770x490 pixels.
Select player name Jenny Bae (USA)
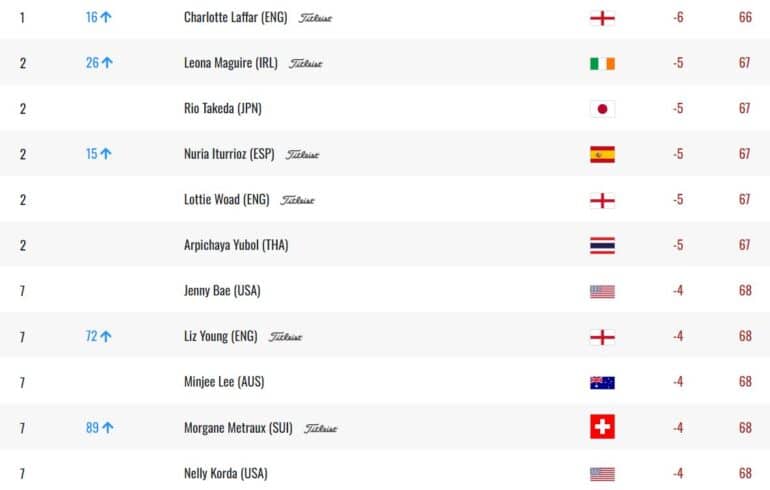(x=222, y=291)
